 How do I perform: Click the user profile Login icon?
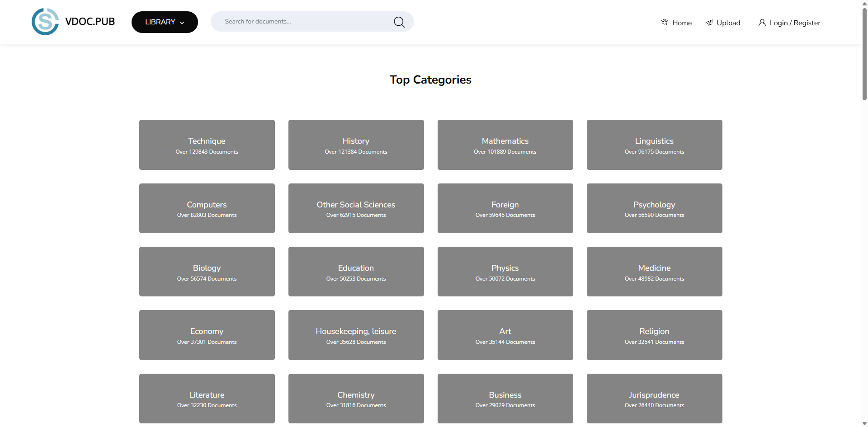[762, 23]
